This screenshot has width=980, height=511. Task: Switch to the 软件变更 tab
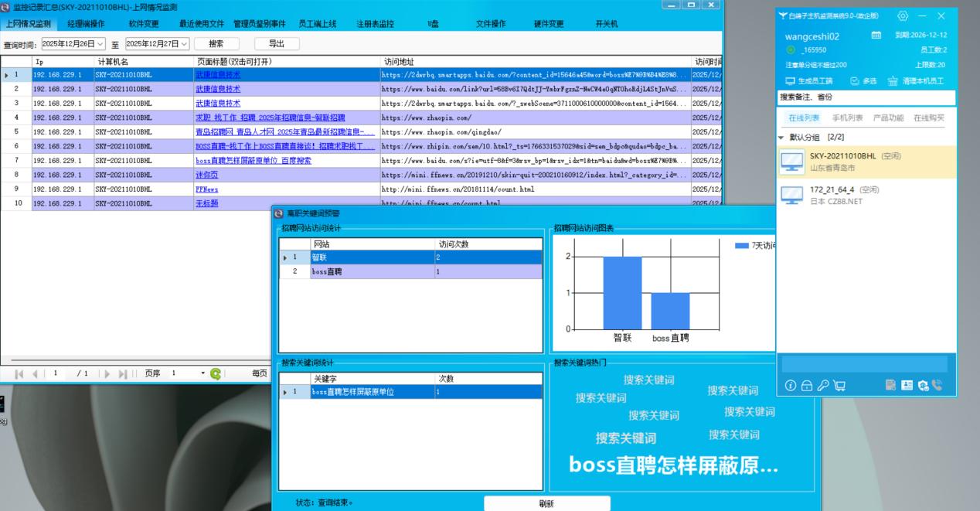pyautogui.click(x=144, y=24)
